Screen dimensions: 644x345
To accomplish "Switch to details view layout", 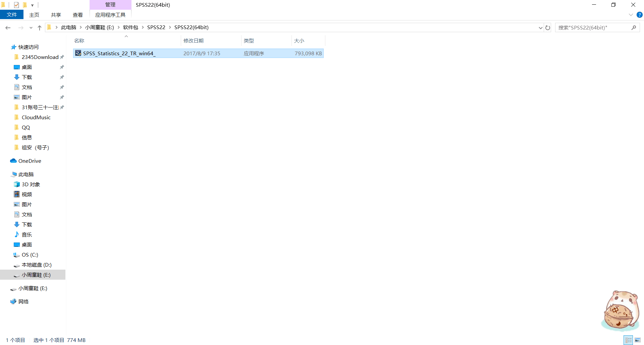I will point(629,340).
